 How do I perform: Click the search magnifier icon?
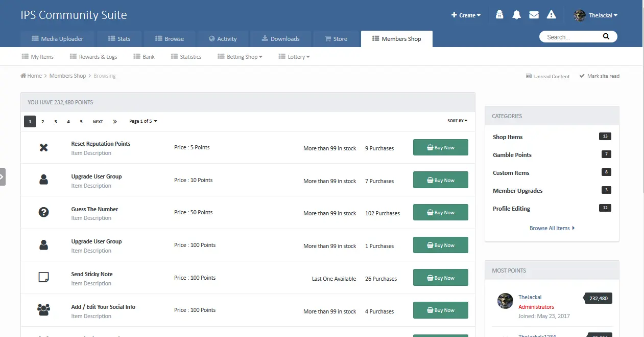tap(606, 37)
